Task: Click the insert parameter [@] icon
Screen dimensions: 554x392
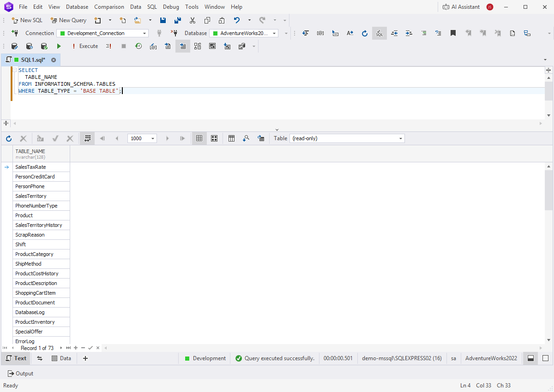Action: [320, 33]
